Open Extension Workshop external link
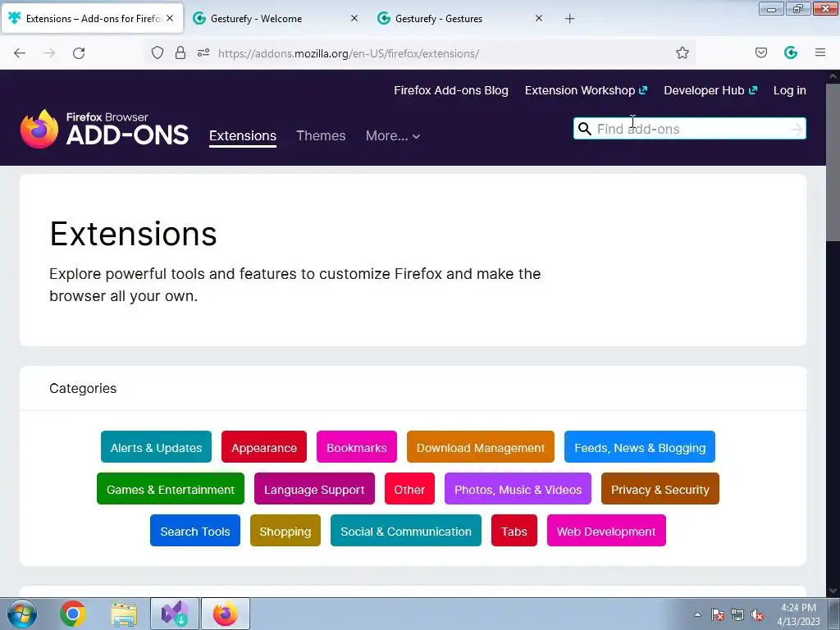 [x=586, y=90]
